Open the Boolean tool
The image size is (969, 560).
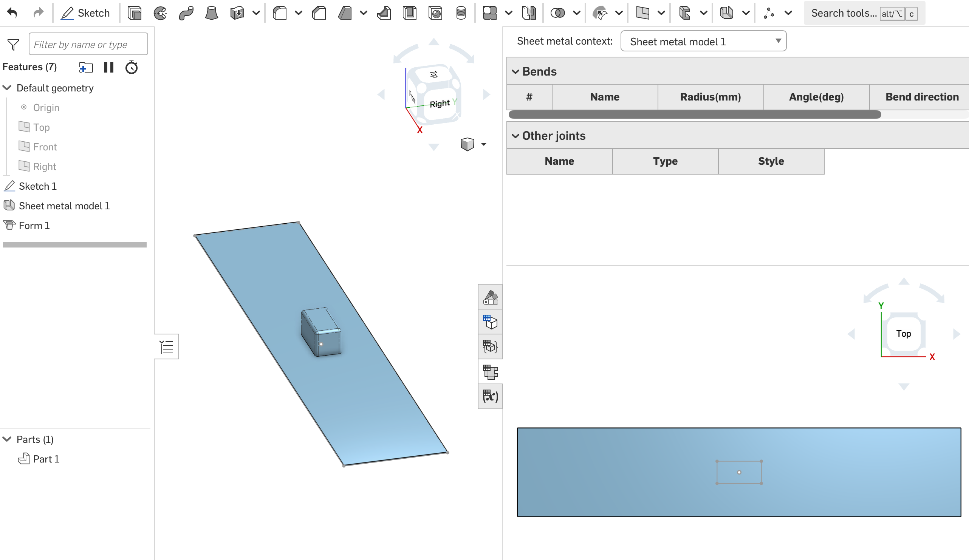click(557, 13)
